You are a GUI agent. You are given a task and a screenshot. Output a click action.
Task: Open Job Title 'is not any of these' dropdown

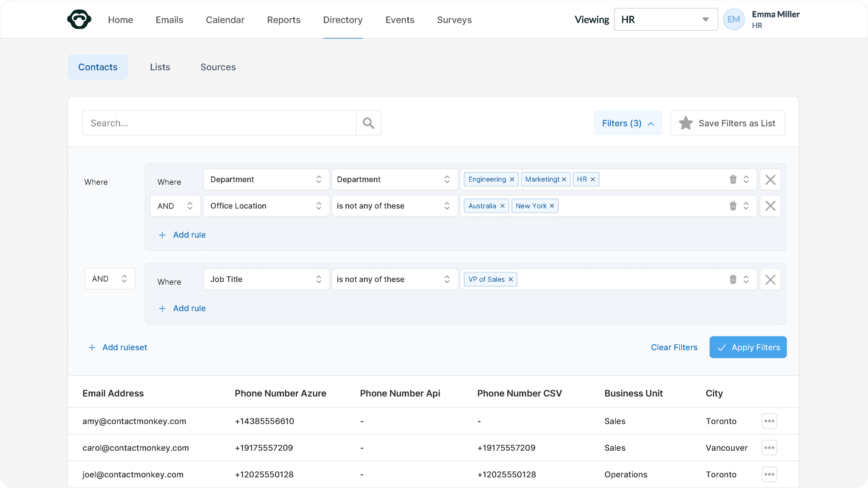pyautogui.click(x=394, y=279)
